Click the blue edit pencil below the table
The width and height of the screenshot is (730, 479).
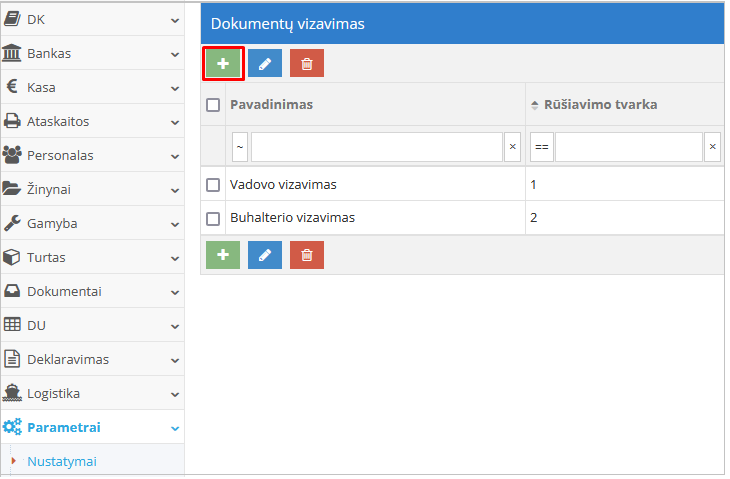(265, 255)
